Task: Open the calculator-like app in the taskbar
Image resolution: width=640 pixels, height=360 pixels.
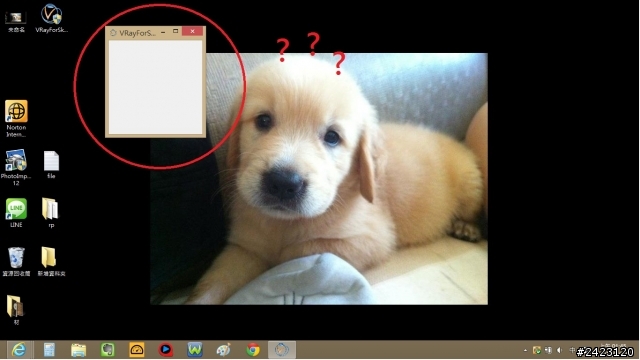Action: pyautogui.click(x=49, y=350)
